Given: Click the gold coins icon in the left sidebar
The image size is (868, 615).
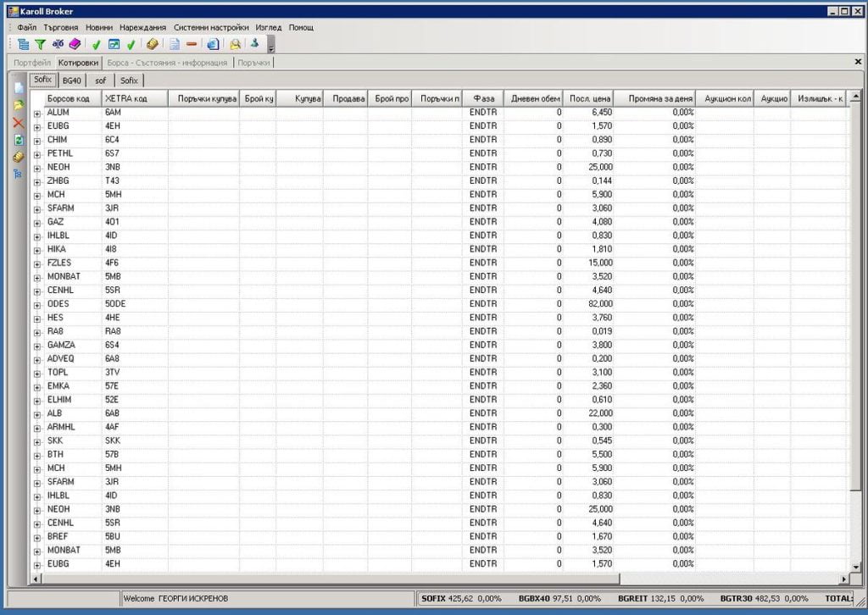Looking at the screenshot, I should pos(19,157).
